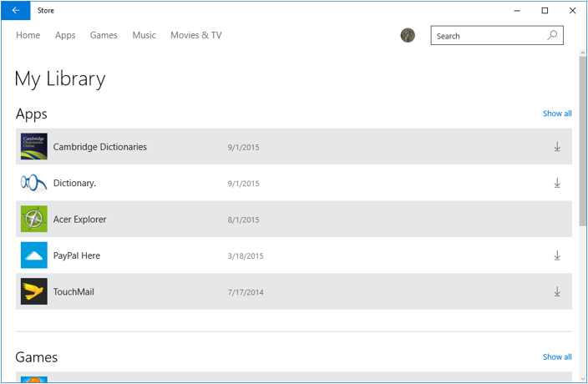Download the Dictionary. app

click(x=557, y=183)
